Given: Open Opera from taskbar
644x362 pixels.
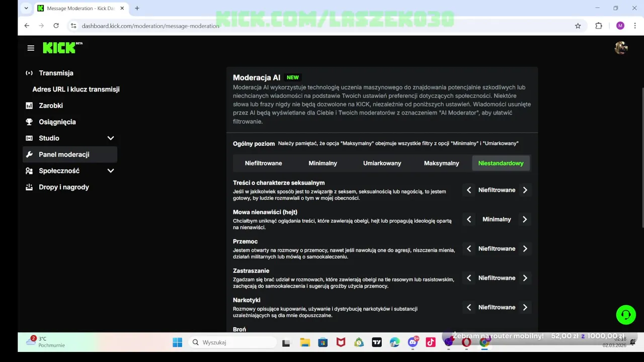Looking at the screenshot, I should coord(466,342).
